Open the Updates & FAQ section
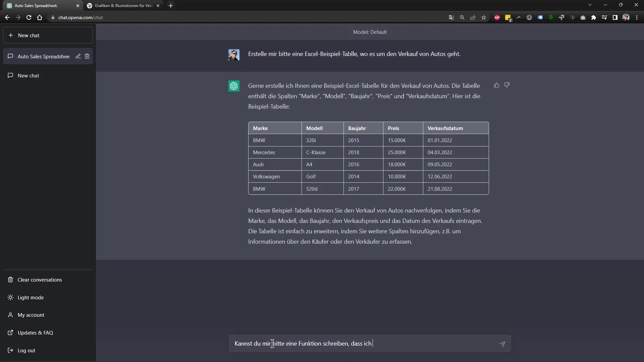The height and width of the screenshot is (362, 644). (35, 333)
